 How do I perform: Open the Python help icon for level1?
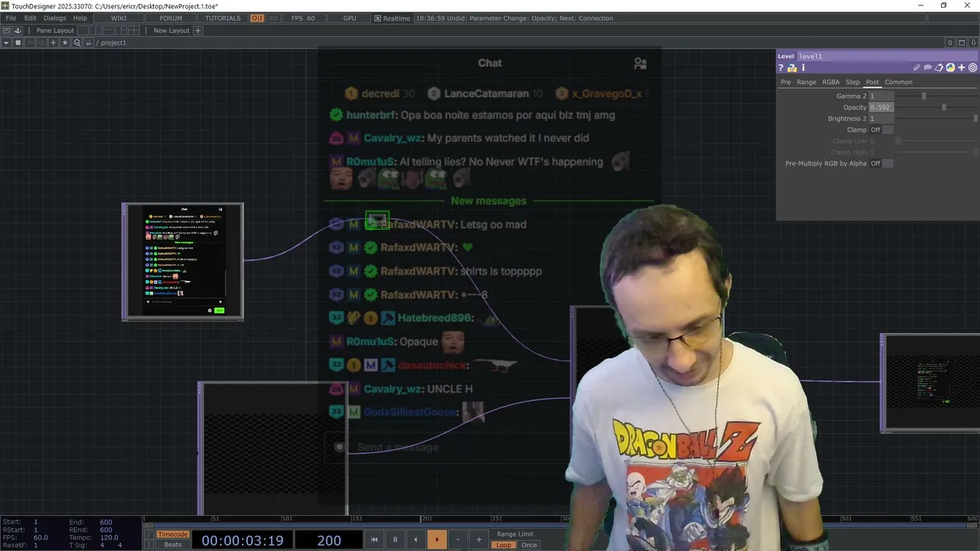tap(792, 68)
